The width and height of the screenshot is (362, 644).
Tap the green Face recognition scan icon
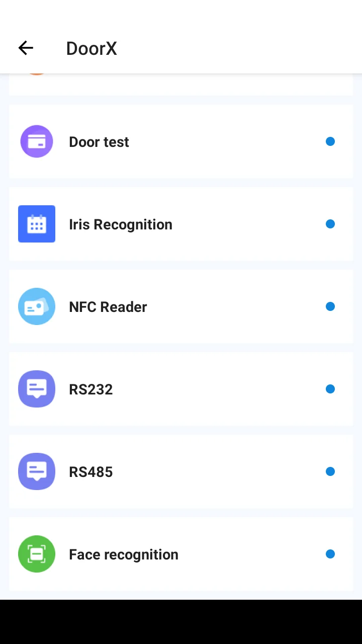[x=37, y=554]
